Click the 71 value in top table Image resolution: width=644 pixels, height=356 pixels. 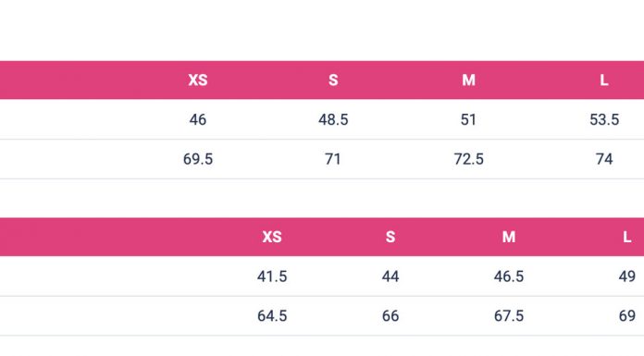(333, 159)
